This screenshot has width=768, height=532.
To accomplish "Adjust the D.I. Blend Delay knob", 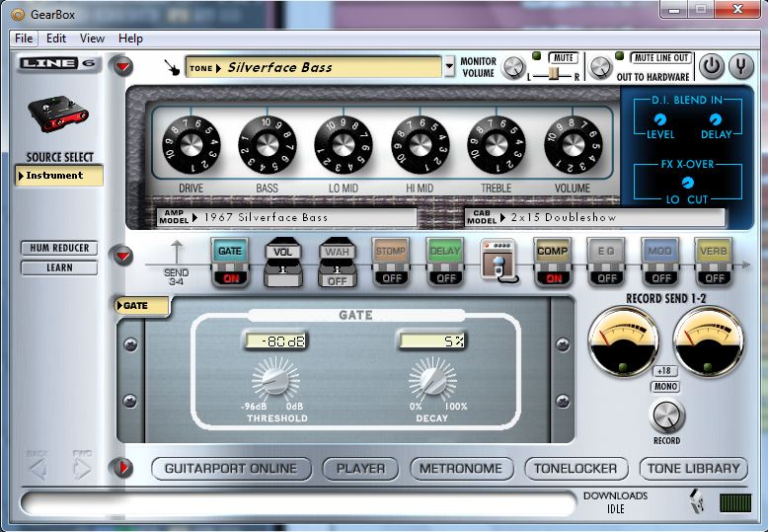I will pos(716,119).
